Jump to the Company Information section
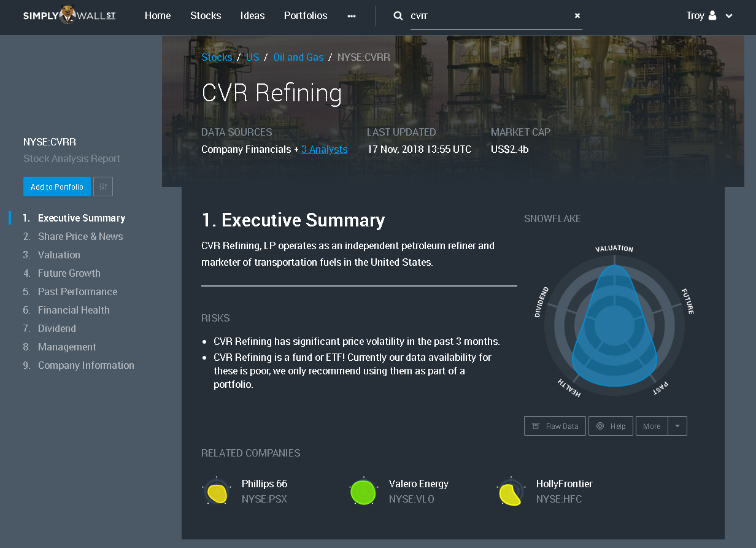756x548 pixels. pos(86,365)
